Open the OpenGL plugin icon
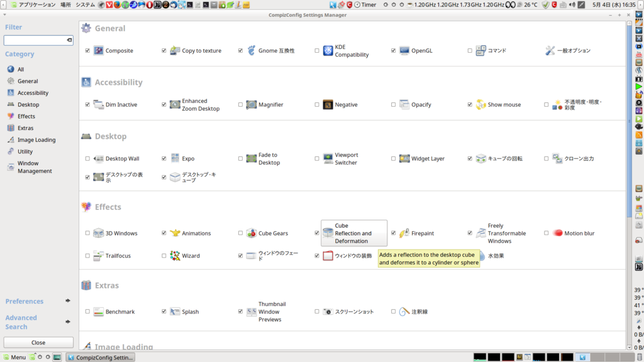The image size is (644, 362). pos(404,50)
